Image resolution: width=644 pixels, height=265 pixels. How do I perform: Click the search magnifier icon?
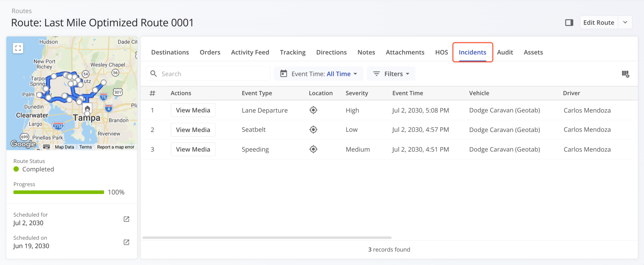[153, 74]
